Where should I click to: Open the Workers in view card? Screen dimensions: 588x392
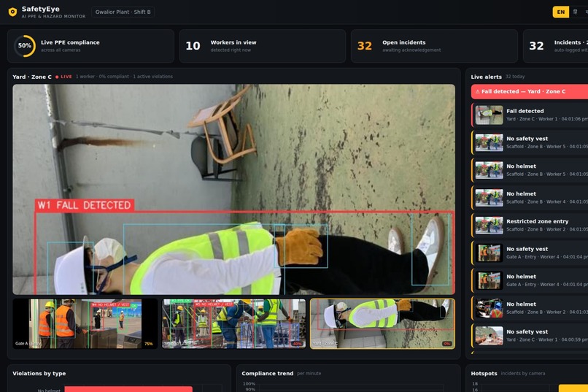click(263, 46)
